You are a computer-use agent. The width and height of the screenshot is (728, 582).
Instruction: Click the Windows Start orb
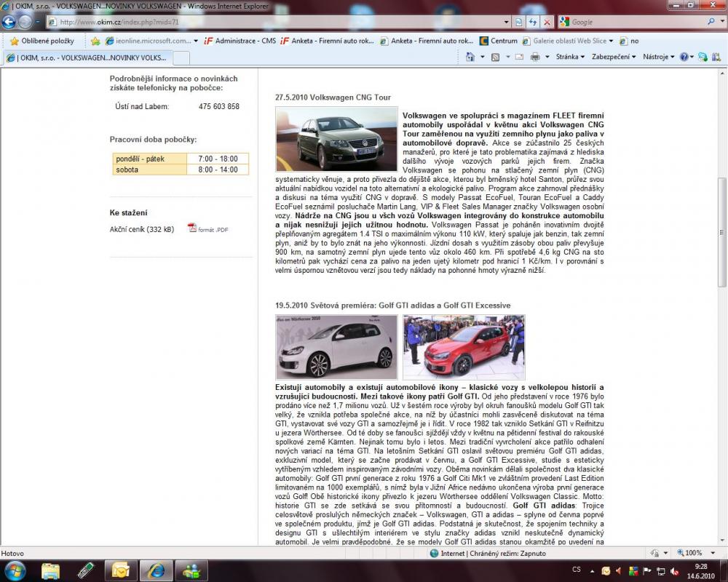[x=15, y=570]
